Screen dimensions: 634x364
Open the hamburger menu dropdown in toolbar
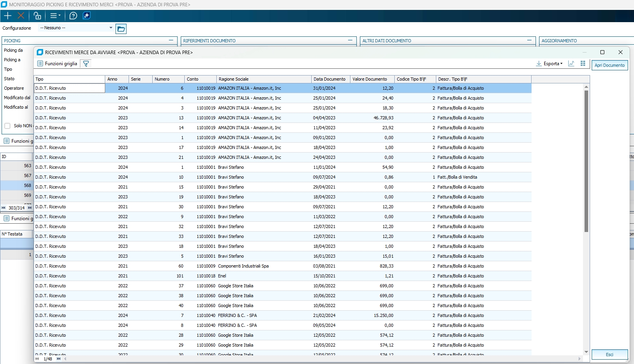(55, 16)
